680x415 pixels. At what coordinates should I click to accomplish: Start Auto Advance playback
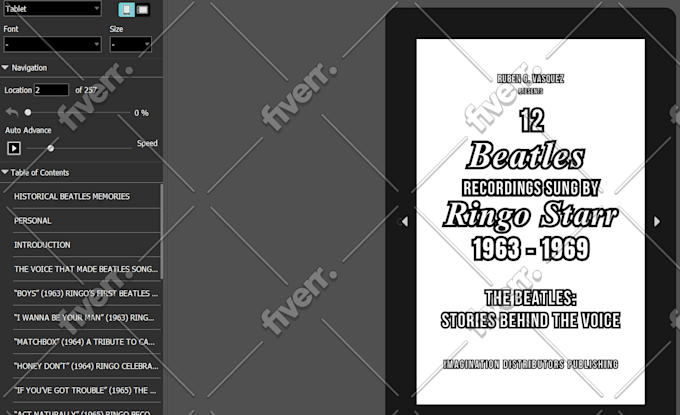(x=14, y=148)
